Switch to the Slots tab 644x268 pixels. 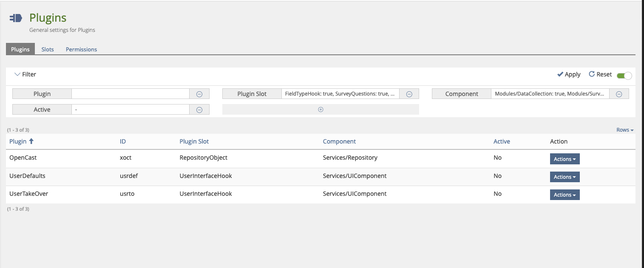[48, 49]
